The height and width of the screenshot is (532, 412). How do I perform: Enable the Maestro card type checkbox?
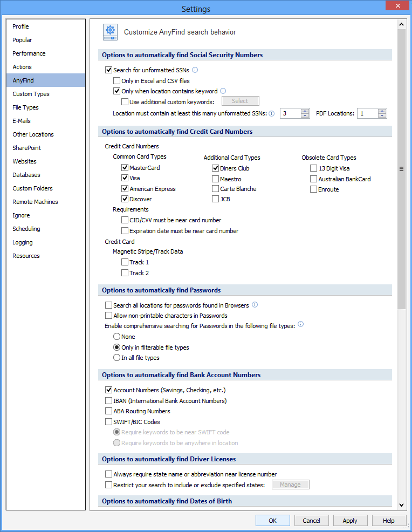pos(216,179)
